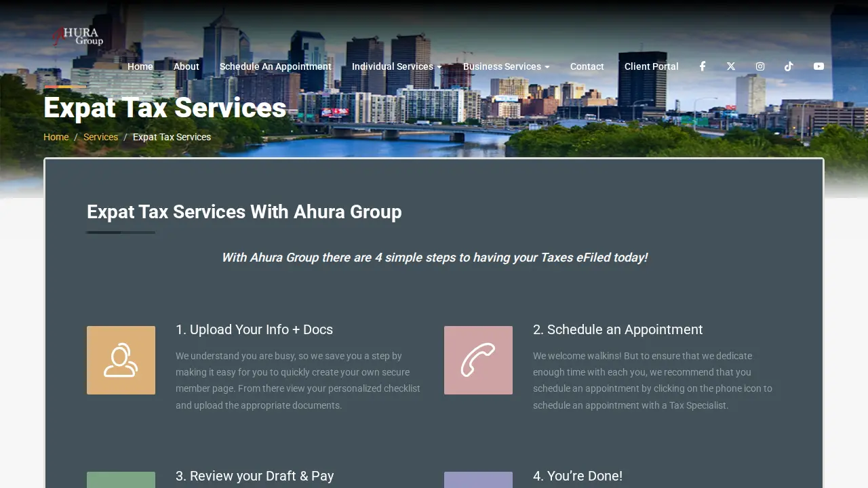This screenshot has height=488, width=868.
Task: Open the Contact menu item
Action: (x=587, y=66)
